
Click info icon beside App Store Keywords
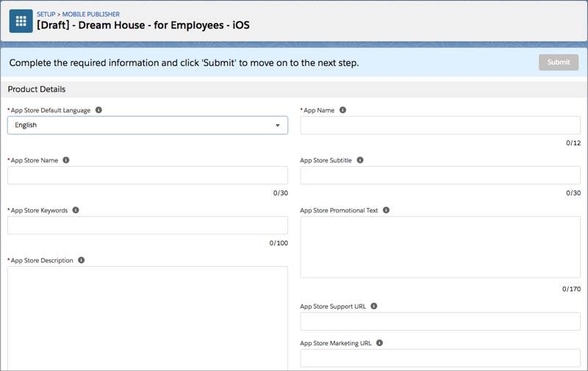click(76, 210)
